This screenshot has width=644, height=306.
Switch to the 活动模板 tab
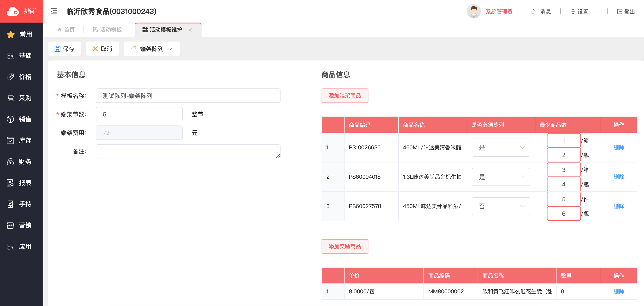pyautogui.click(x=108, y=30)
